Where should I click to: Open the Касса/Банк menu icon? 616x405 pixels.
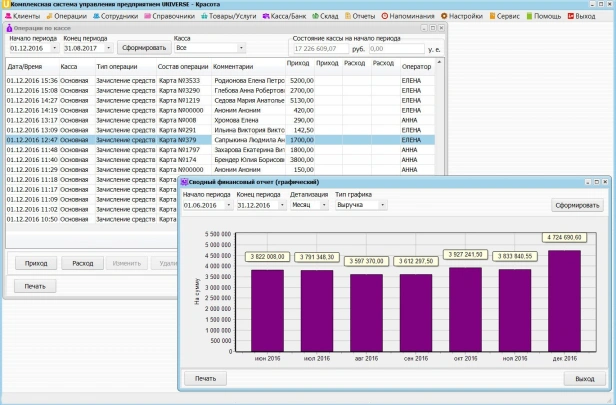tap(266, 16)
